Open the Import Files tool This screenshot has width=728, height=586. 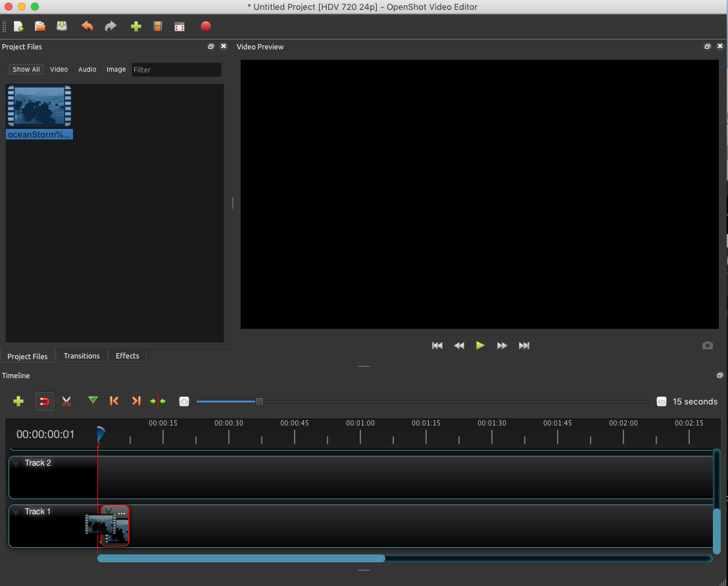point(135,26)
